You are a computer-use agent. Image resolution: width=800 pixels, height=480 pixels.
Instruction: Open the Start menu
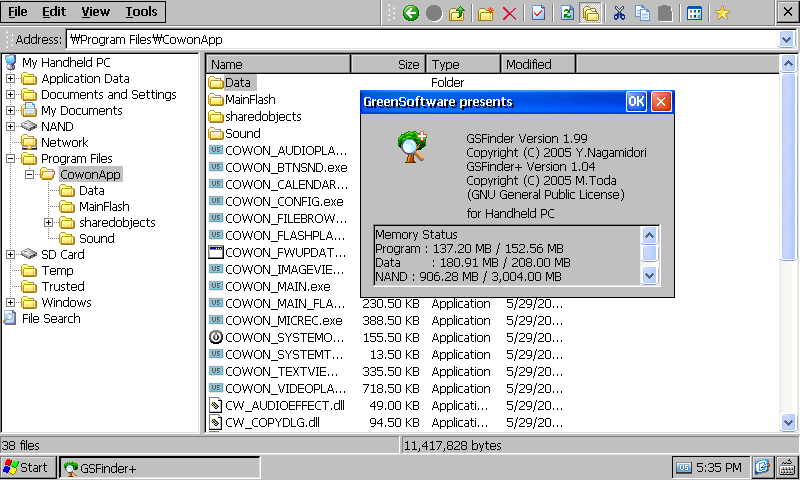click(x=28, y=467)
